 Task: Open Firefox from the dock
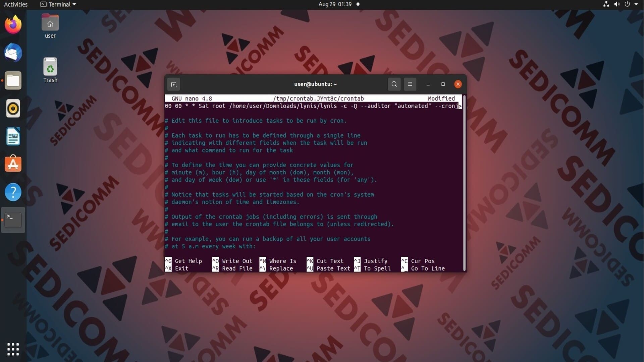13,24
